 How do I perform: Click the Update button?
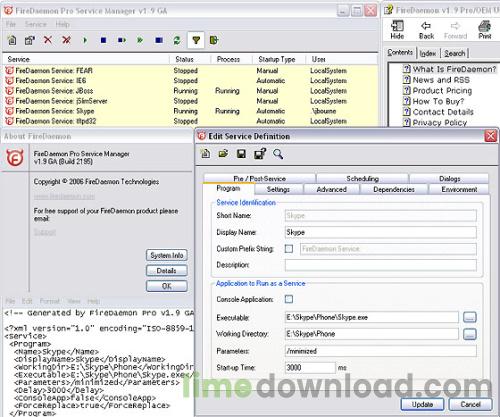[422, 404]
